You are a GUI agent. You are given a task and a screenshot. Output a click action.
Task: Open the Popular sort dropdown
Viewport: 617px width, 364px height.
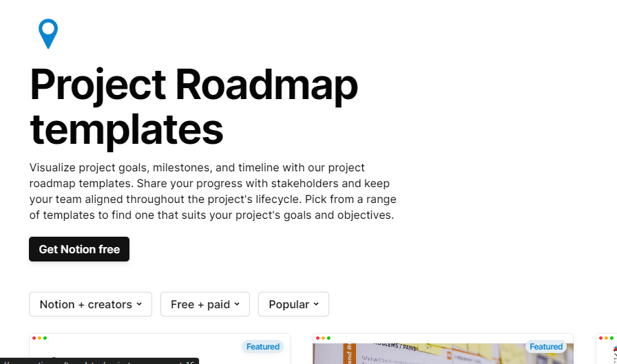pyautogui.click(x=293, y=304)
